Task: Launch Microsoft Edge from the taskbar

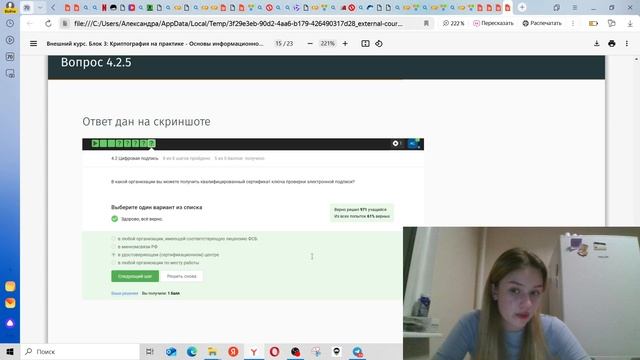Action: pos(191,351)
